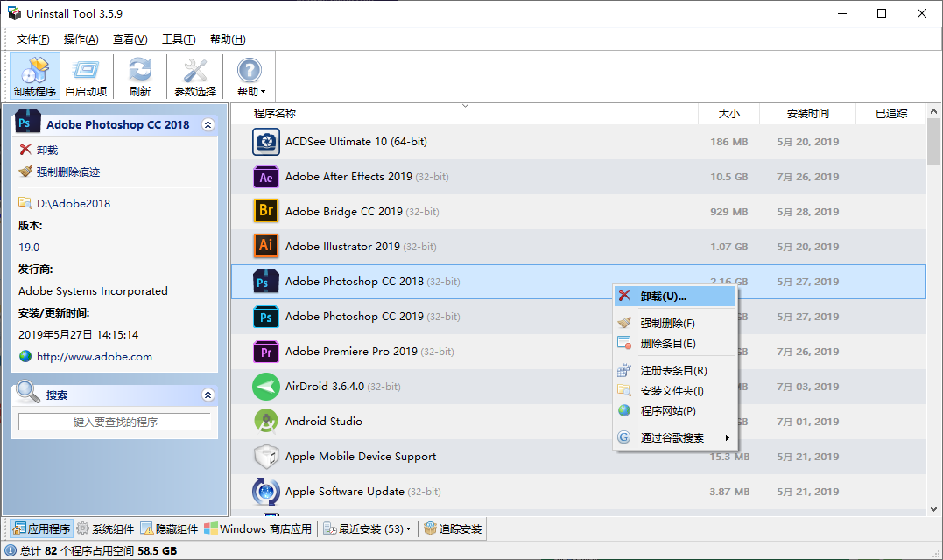Open the 查看(V) menu
The height and width of the screenshot is (560, 943).
(130, 39)
